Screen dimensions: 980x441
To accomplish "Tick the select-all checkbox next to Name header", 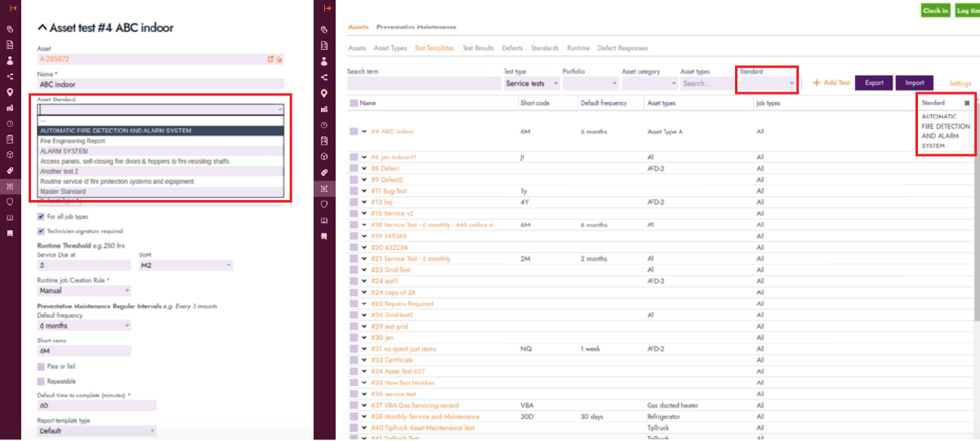I will [x=354, y=103].
